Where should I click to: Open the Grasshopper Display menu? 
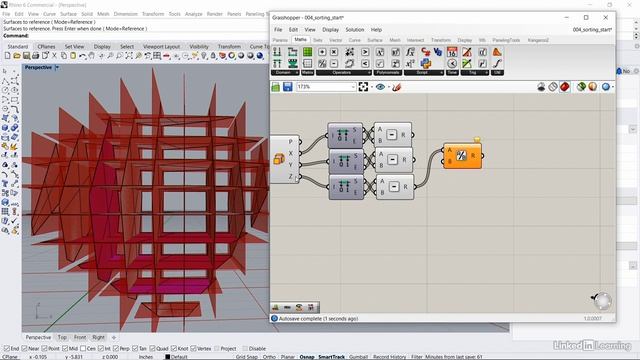(330, 30)
